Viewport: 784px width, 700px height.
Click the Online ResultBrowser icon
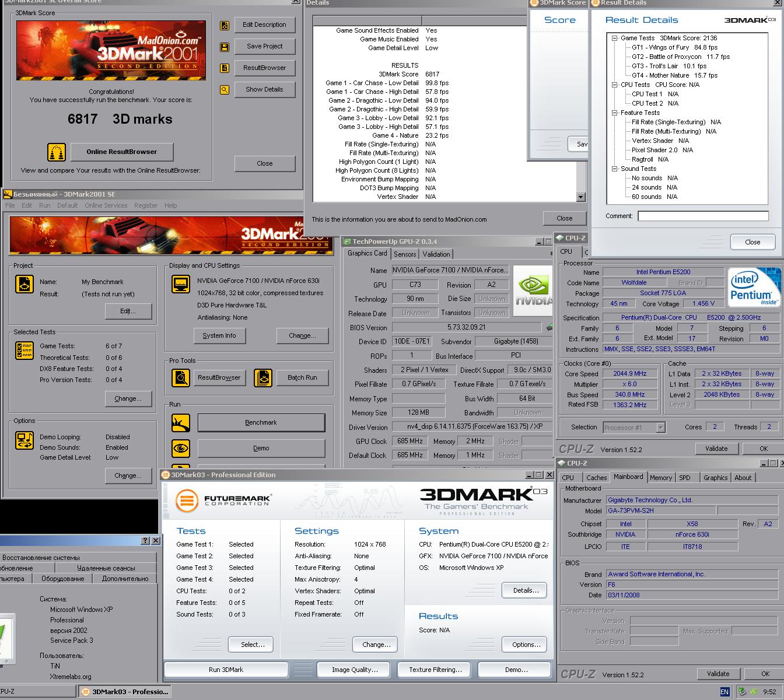tap(57, 152)
